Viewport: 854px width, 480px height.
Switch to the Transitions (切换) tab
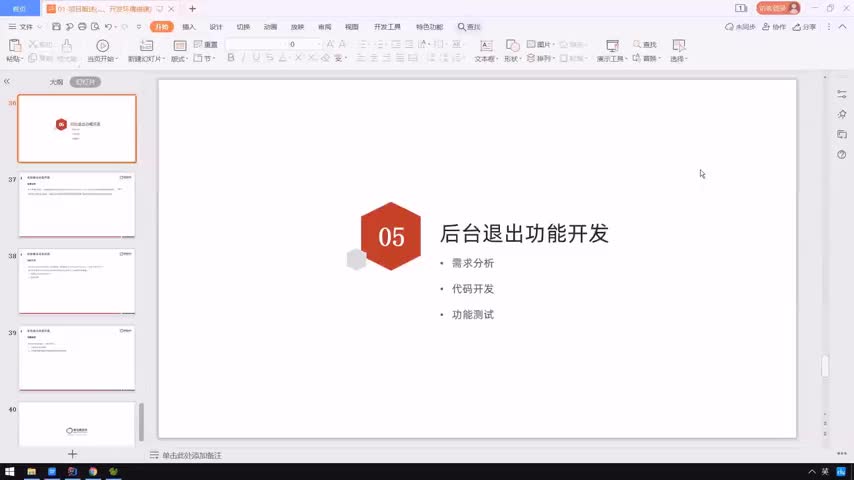243,27
